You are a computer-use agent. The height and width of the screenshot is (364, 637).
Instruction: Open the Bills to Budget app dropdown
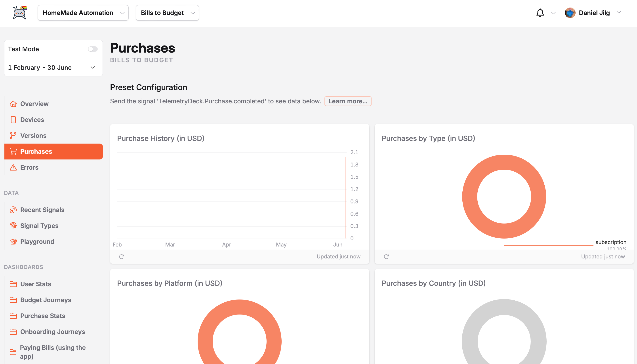pyautogui.click(x=167, y=13)
